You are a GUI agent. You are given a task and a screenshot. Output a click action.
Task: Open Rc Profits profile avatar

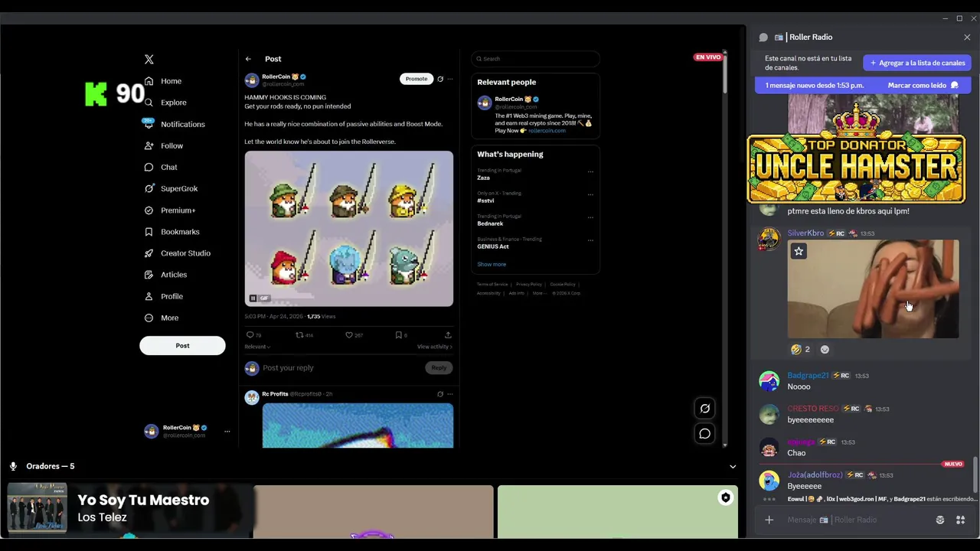coord(251,397)
